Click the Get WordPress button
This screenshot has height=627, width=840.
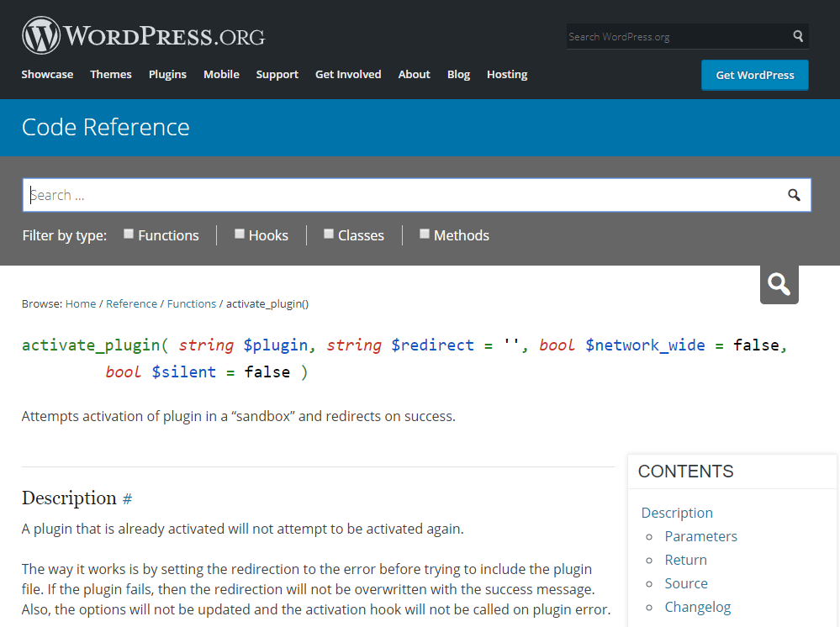[755, 75]
